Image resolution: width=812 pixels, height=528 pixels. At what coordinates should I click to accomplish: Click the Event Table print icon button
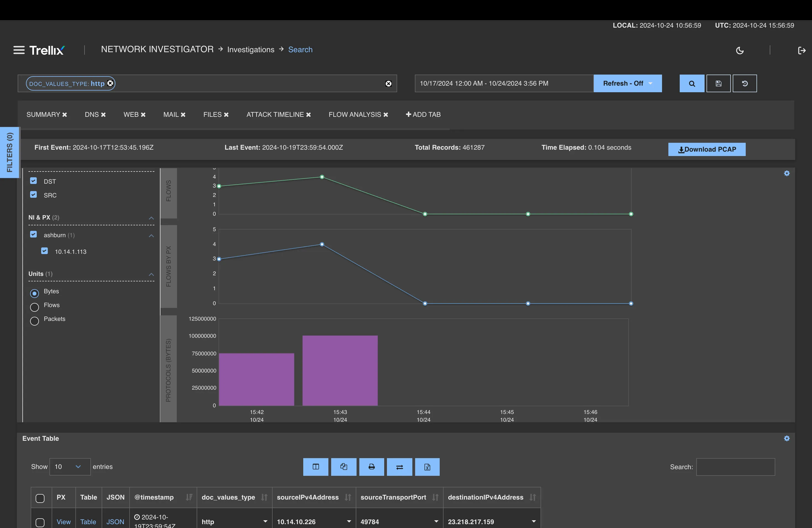point(371,467)
